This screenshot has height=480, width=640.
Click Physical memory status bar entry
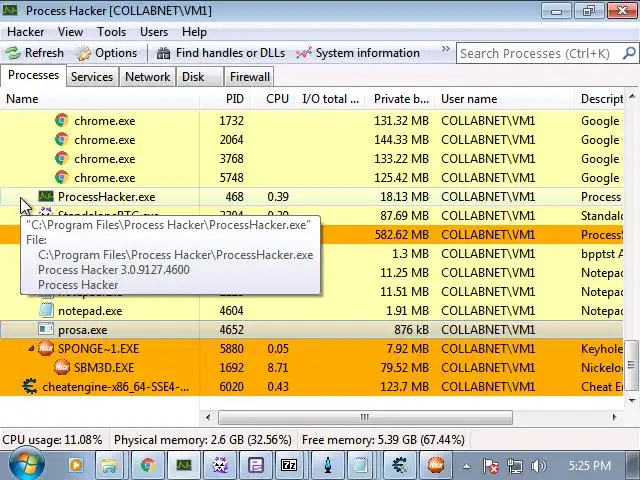(202, 440)
